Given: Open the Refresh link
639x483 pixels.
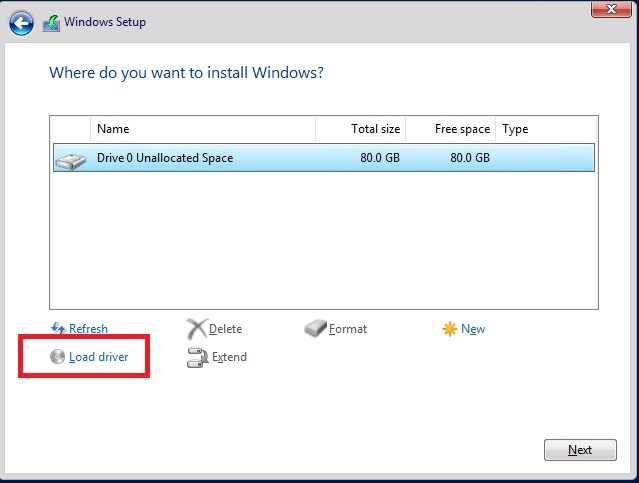Looking at the screenshot, I should tap(88, 329).
